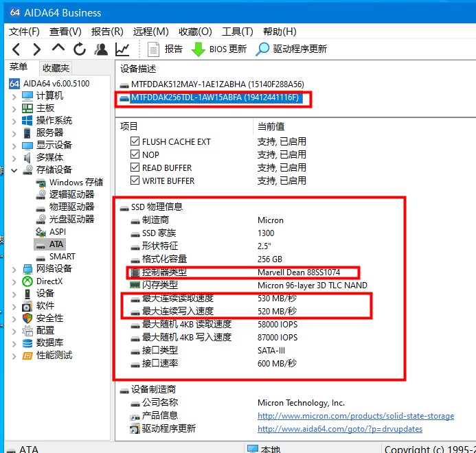This screenshot has height=453, width=476.
Task: Click the NOP checkbox
Action: tap(135, 154)
